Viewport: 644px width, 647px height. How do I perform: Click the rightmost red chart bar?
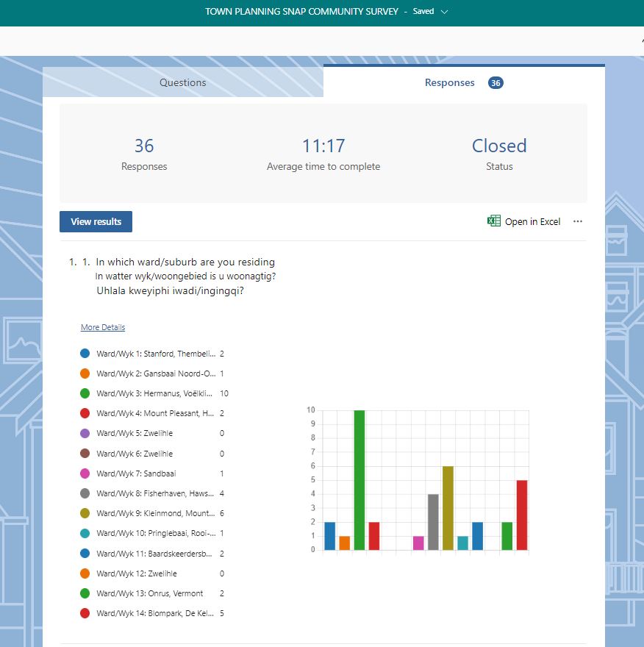click(522, 515)
